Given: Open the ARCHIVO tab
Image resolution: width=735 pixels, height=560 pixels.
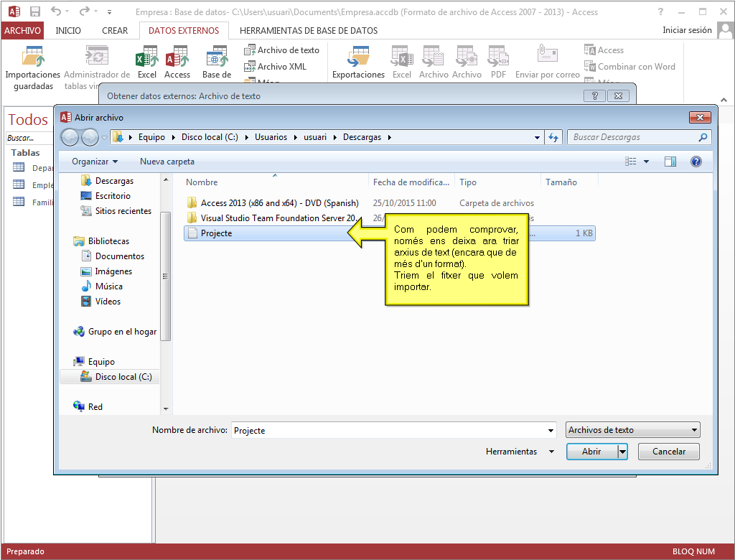Looking at the screenshot, I should 22,30.
